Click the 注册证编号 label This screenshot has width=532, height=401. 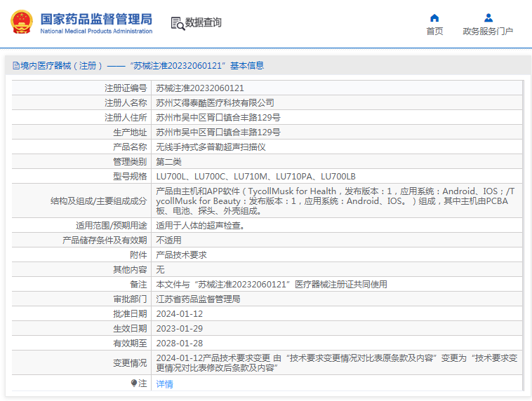[126, 88]
